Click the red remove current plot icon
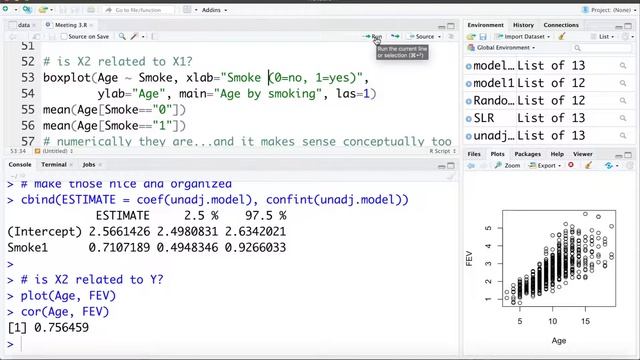640x360 pixels. coord(571,165)
